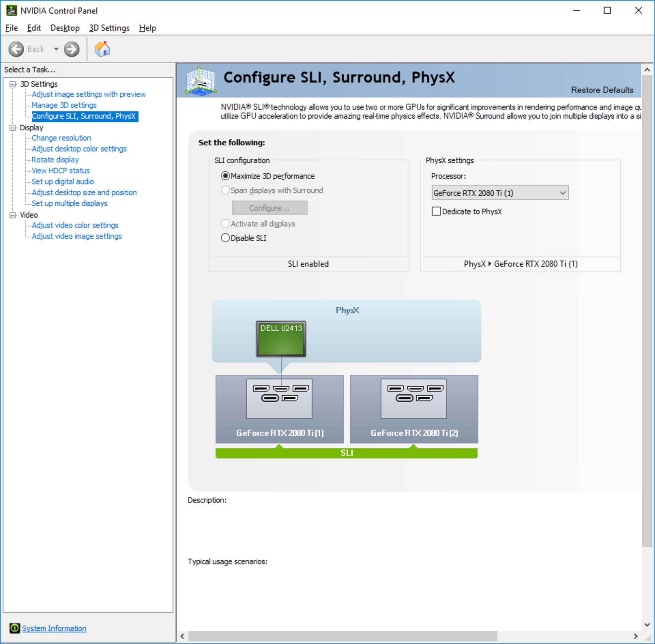Open the System Information link
This screenshot has height=644, width=655.
tap(54, 628)
